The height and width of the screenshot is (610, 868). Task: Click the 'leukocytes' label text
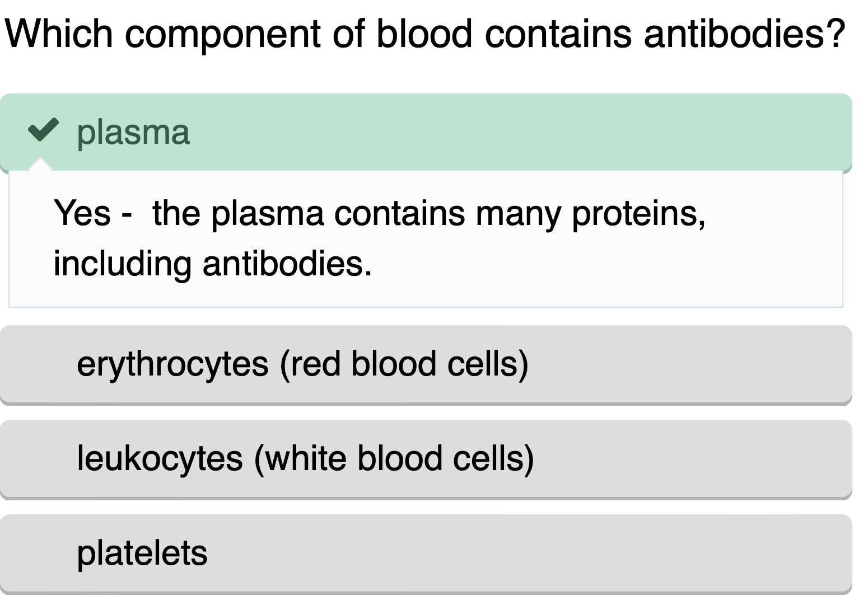point(160,458)
